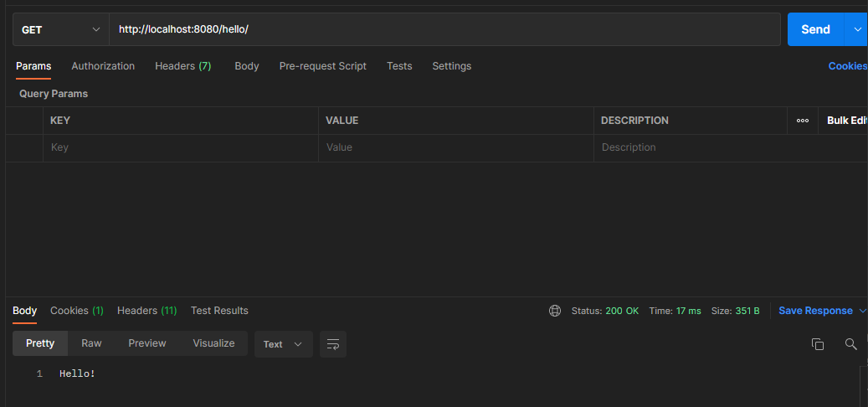Click line number 1 in response
This screenshot has height=407, width=868.
point(39,374)
